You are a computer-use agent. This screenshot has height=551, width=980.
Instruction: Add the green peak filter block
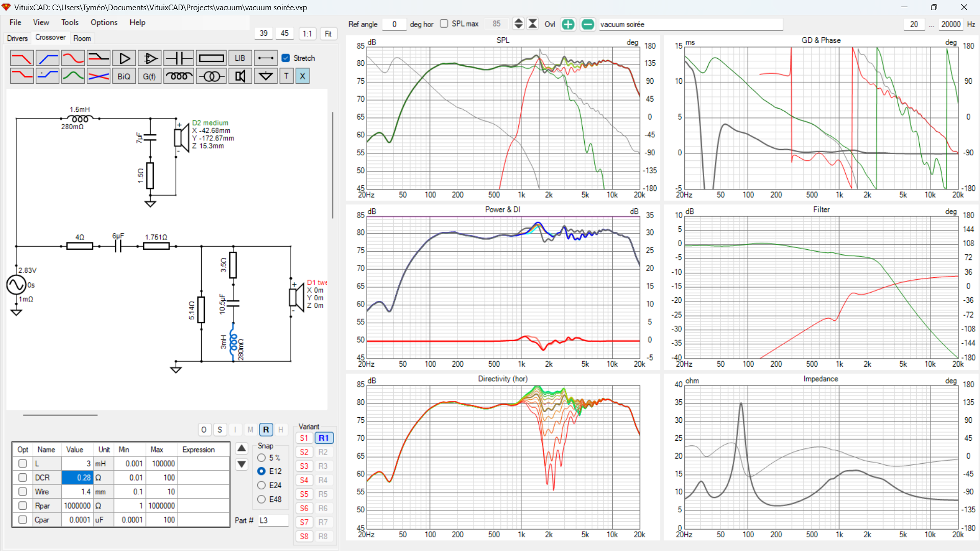coord(73,76)
